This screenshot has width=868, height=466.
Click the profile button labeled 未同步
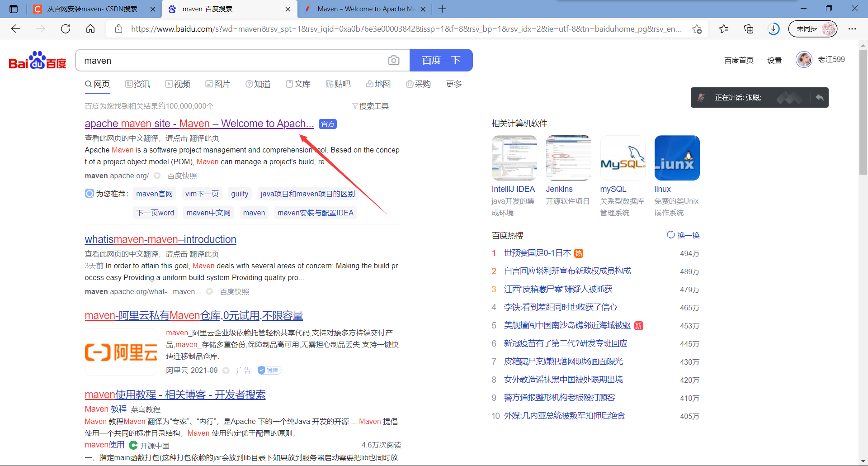[x=813, y=29]
